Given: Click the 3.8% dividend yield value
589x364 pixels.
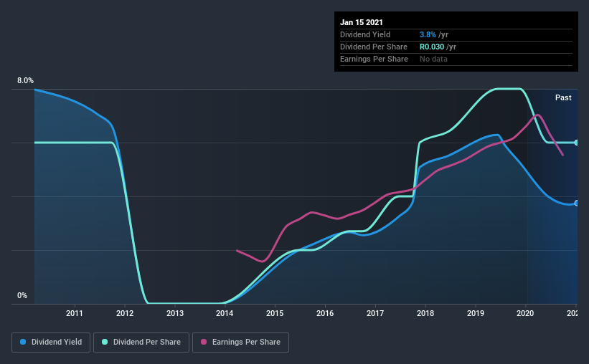Looking at the screenshot, I should tap(428, 34).
